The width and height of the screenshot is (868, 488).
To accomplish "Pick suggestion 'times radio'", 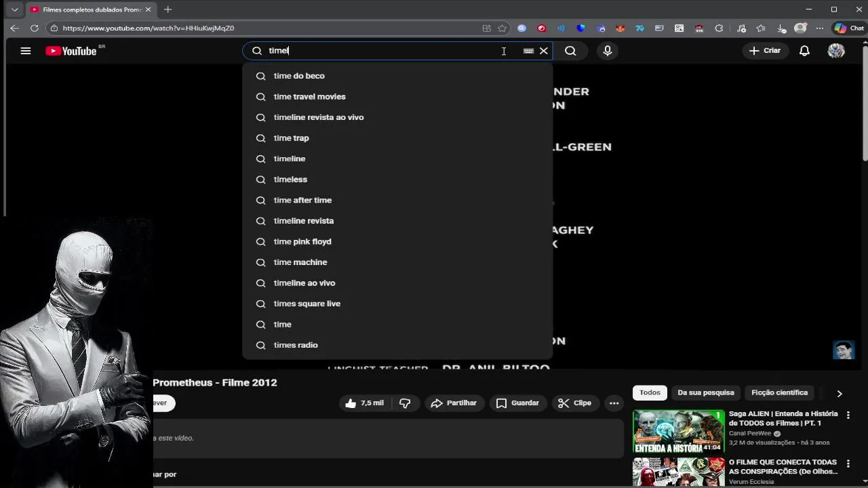I will click(397, 345).
